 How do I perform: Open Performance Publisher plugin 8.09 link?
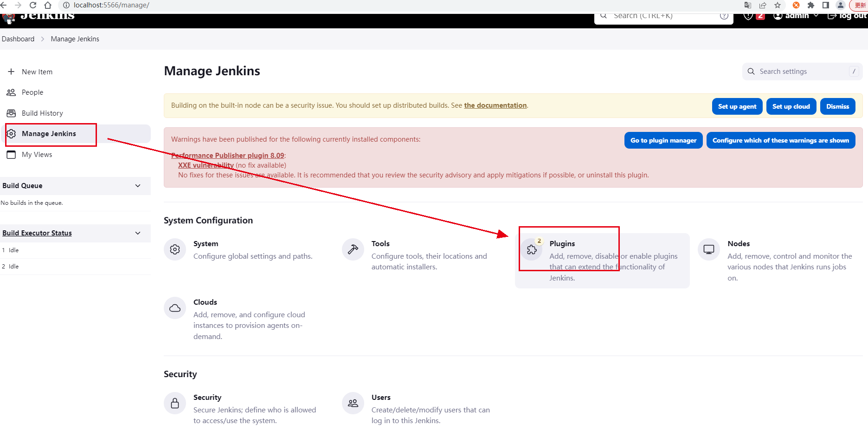228,156
